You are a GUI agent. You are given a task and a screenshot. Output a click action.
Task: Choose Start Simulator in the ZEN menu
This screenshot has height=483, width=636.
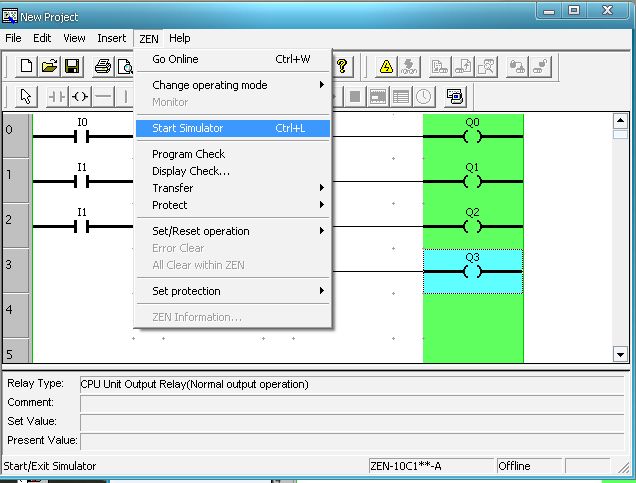pyautogui.click(x=233, y=128)
